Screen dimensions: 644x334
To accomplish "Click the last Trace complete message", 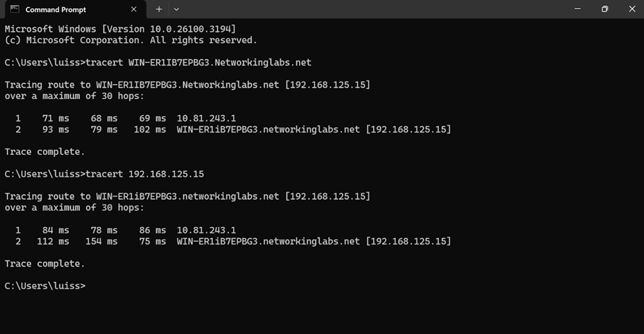I will pyautogui.click(x=45, y=264).
